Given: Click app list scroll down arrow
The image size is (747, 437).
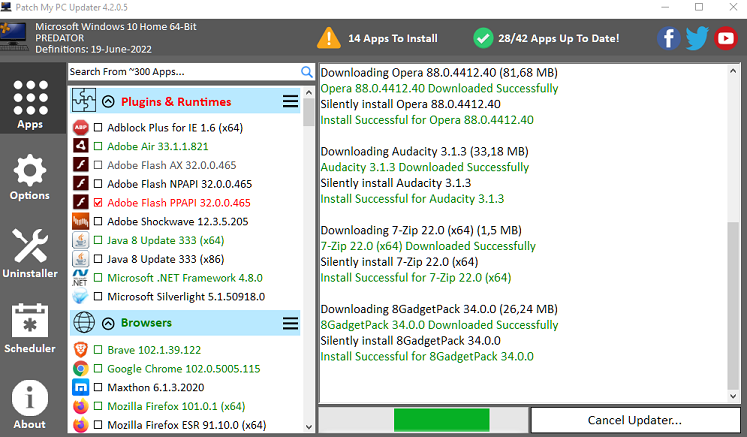Looking at the screenshot, I should (x=309, y=427).
